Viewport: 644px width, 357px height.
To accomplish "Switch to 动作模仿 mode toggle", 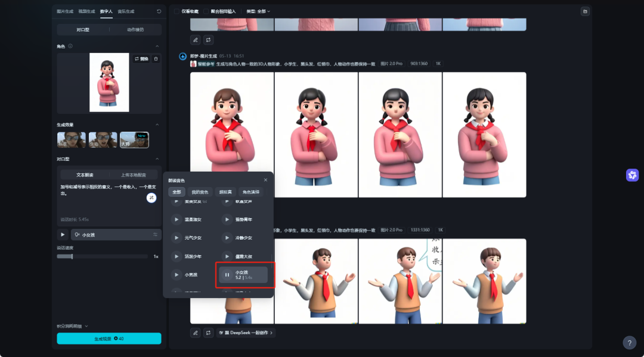I will [135, 30].
